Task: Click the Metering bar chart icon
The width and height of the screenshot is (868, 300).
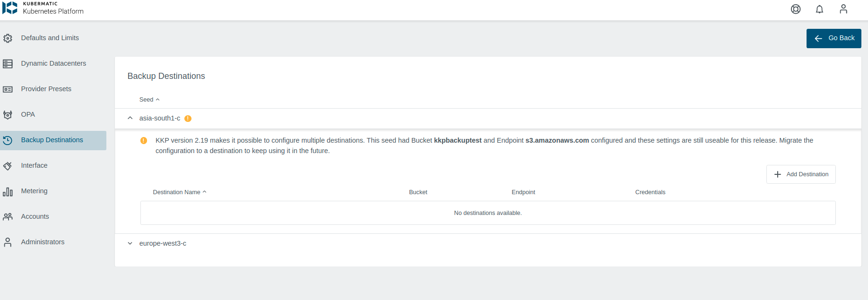Action: (x=8, y=191)
